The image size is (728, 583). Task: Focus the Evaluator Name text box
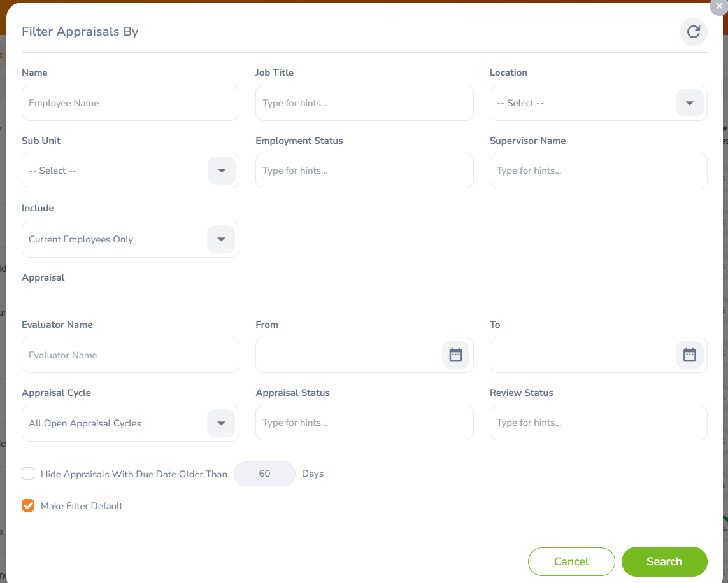(131, 355)
